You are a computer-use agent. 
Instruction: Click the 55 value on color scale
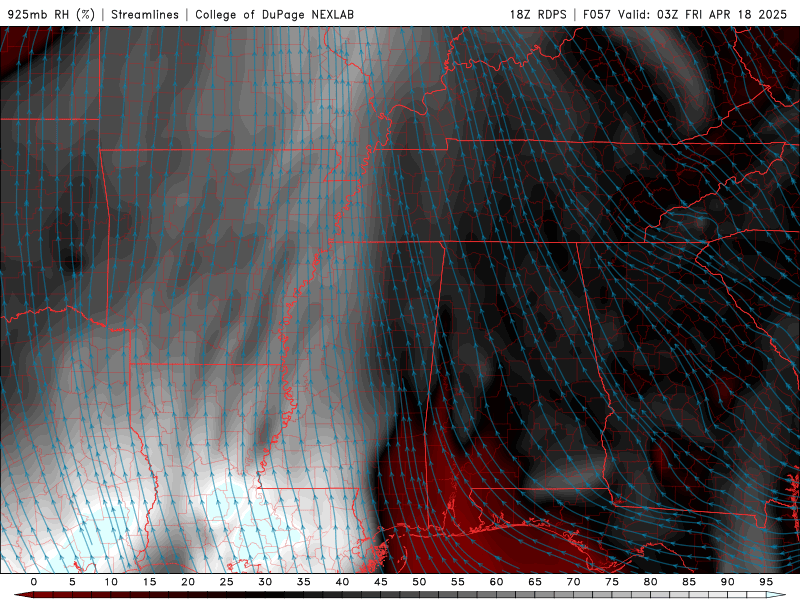[458, 582]
